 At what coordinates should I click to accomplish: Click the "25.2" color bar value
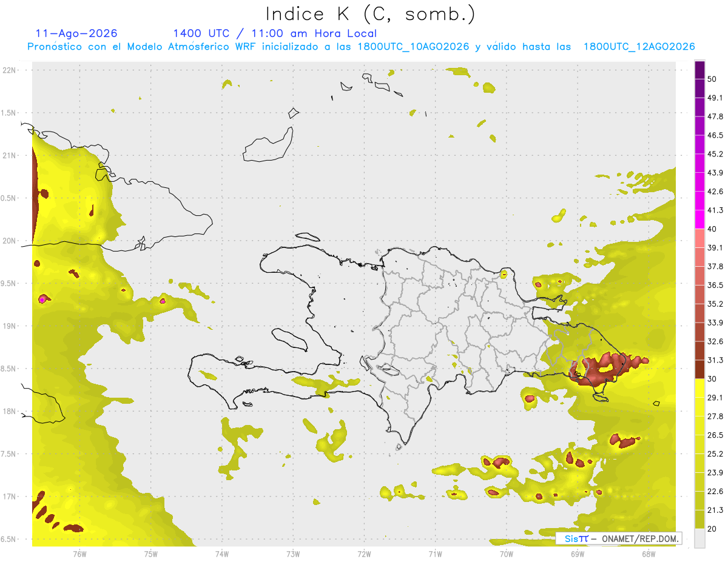[x=715, y=453]
